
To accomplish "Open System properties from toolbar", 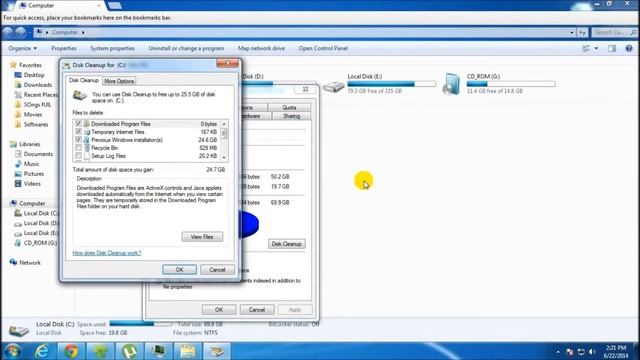I will tap(113, 48).
